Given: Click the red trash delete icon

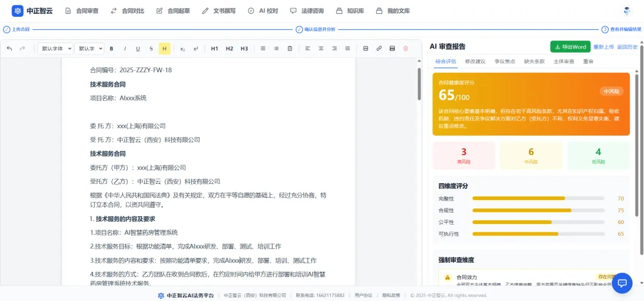Looking at the screenshot, I should (406, 48).
